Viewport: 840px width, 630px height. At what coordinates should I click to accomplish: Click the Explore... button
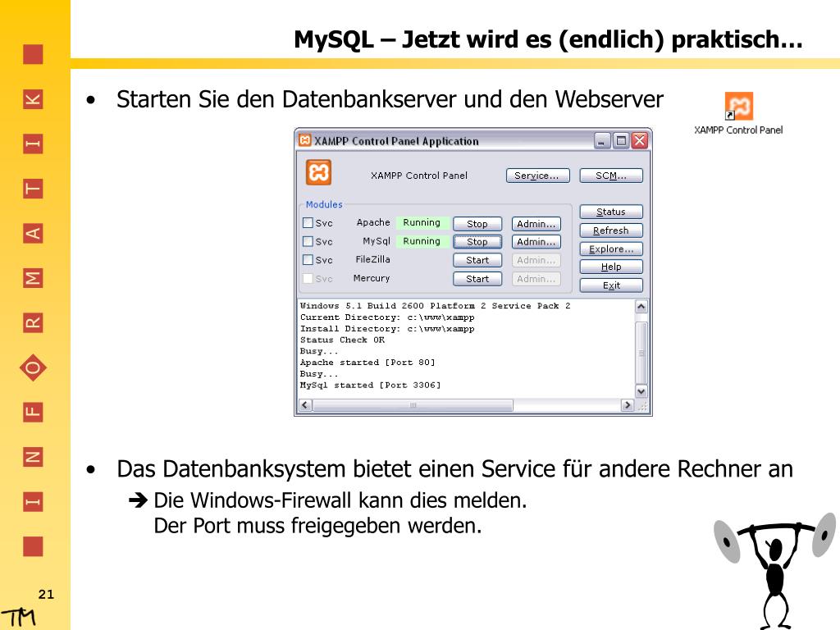tap(611, 249)
